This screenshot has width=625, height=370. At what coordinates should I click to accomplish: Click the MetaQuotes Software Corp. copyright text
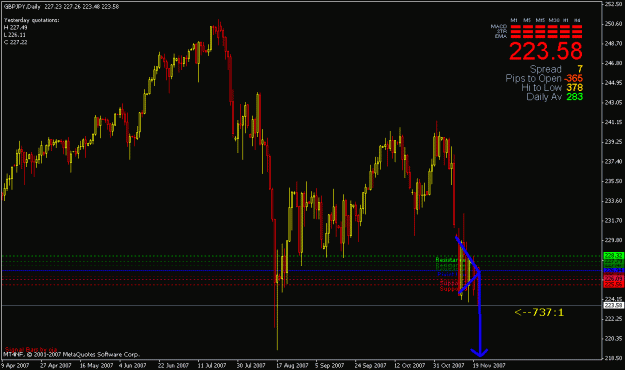72,354
